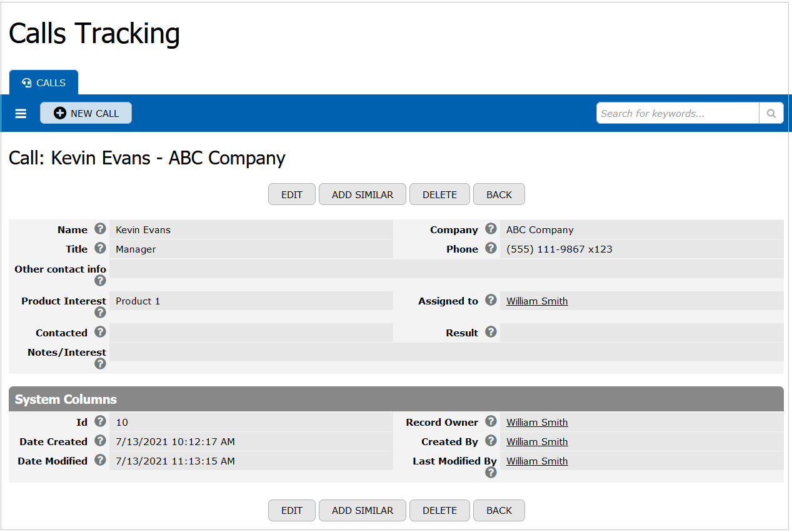Click help icon beside Assigned to

click(x=491, y=301)
